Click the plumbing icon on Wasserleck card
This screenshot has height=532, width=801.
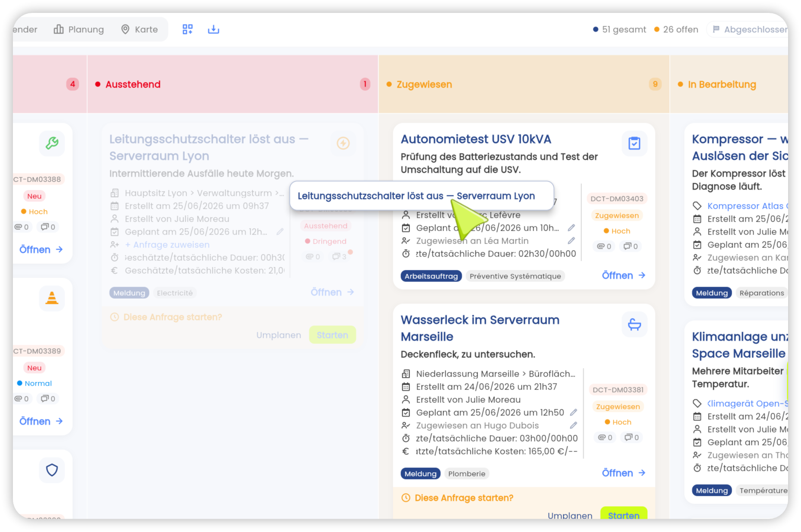pos(634,324)
